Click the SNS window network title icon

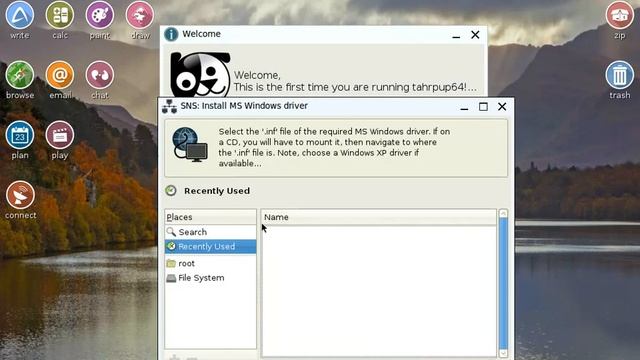click(x=169, y=107)
